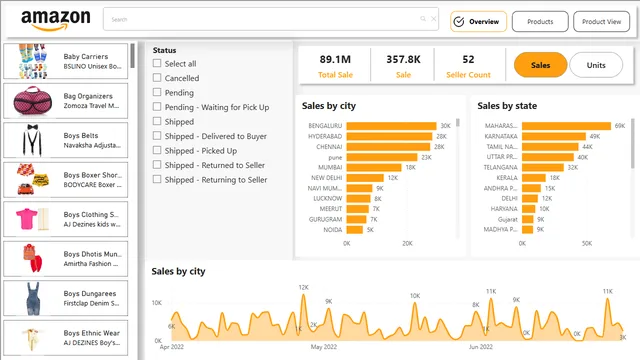Pick the Boys Boxer Shorts product image
Image resolution: width=640 pixels, height=360 pixels.
coord(33,180)
